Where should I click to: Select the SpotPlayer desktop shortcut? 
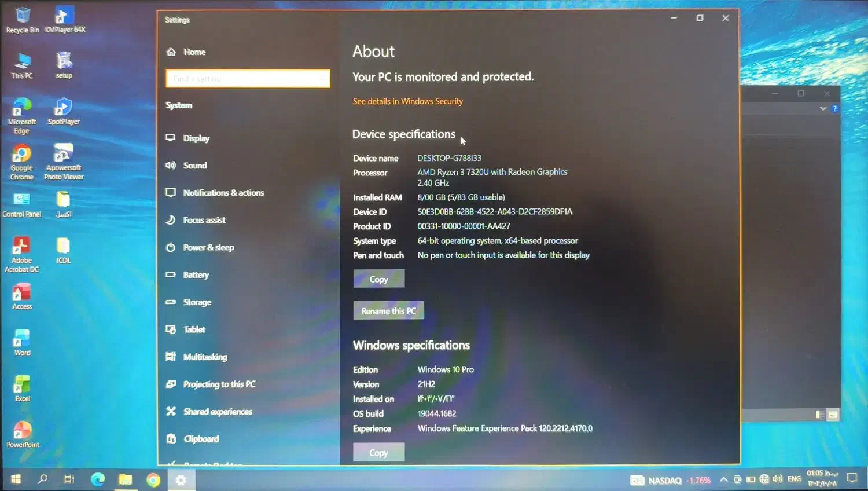point(64,112)
